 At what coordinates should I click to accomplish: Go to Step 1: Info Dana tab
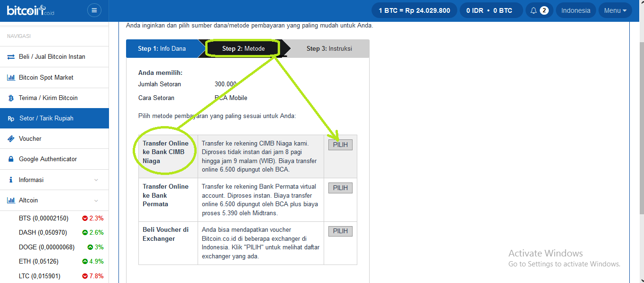[162, 48]
